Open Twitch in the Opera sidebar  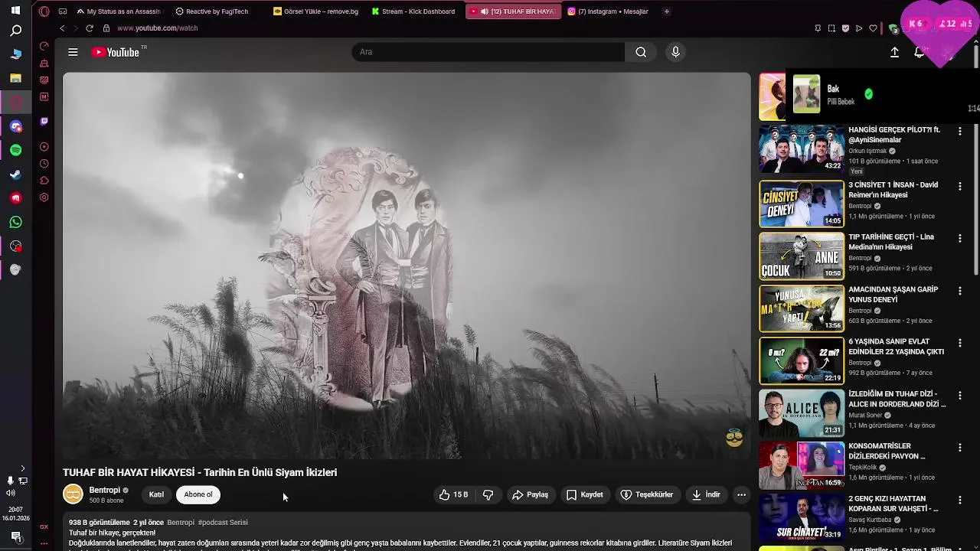44,121
